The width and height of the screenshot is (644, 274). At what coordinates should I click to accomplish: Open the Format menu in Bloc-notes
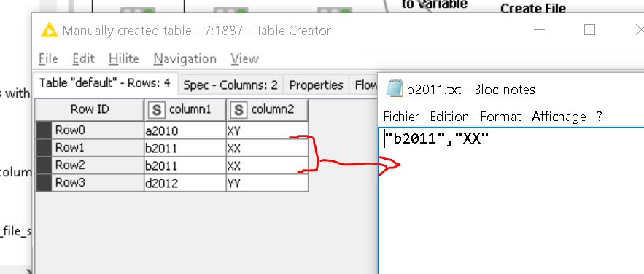(500, 117)
